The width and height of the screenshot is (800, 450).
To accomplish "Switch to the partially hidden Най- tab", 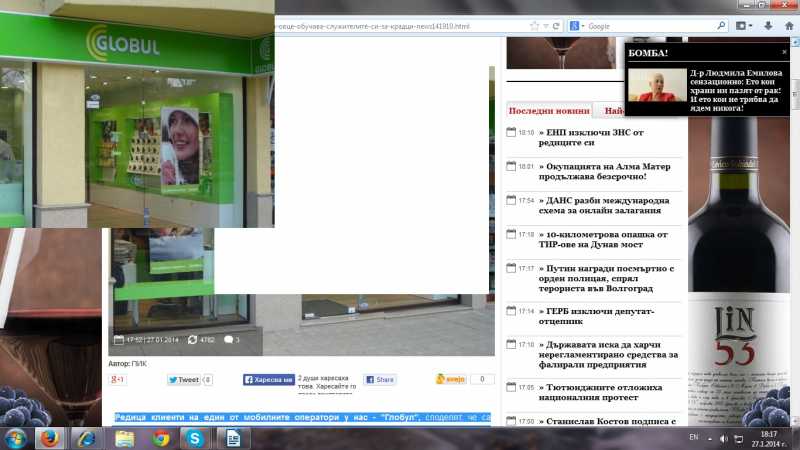I will click(613, 111).
